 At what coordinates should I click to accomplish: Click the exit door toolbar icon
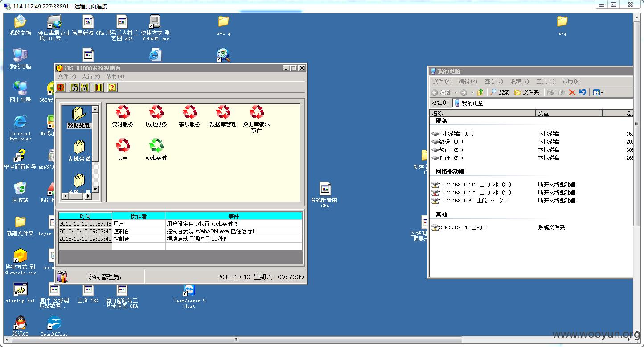[98, 87]
